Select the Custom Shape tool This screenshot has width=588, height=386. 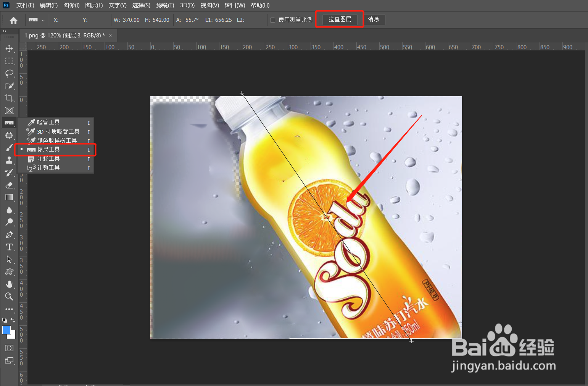9,272
